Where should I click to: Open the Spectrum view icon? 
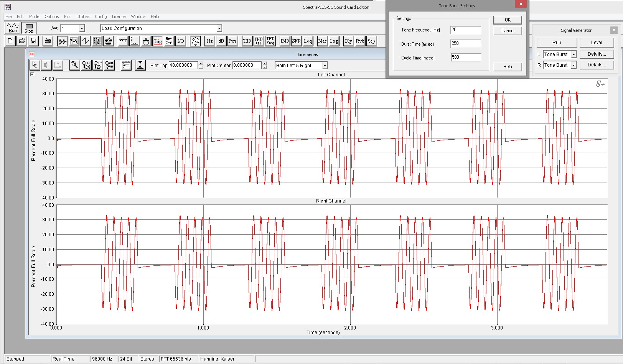coord(74,41)
